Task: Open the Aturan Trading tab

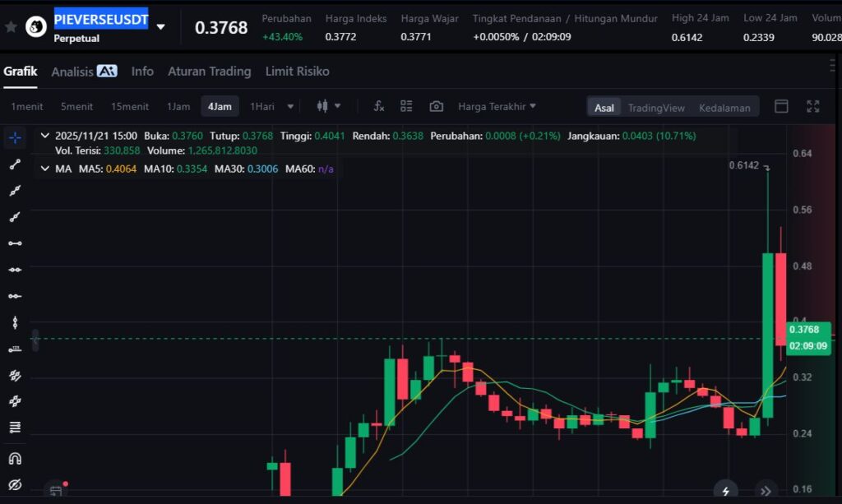Action: click(x=209, y=72)
